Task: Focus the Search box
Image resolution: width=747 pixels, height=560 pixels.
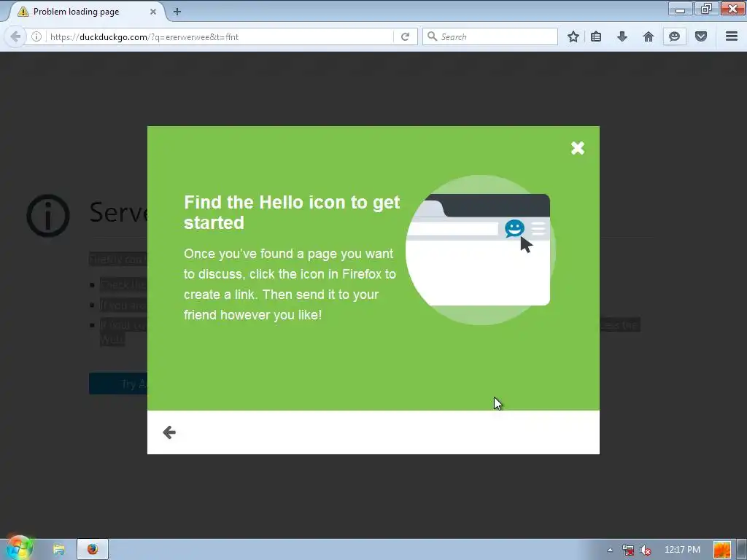Action: coord(489,36)
